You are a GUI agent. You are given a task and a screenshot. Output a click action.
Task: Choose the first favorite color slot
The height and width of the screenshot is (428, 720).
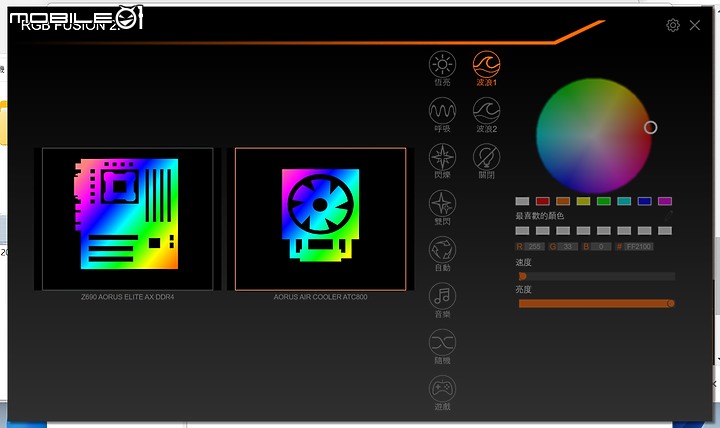coord(522,231)
